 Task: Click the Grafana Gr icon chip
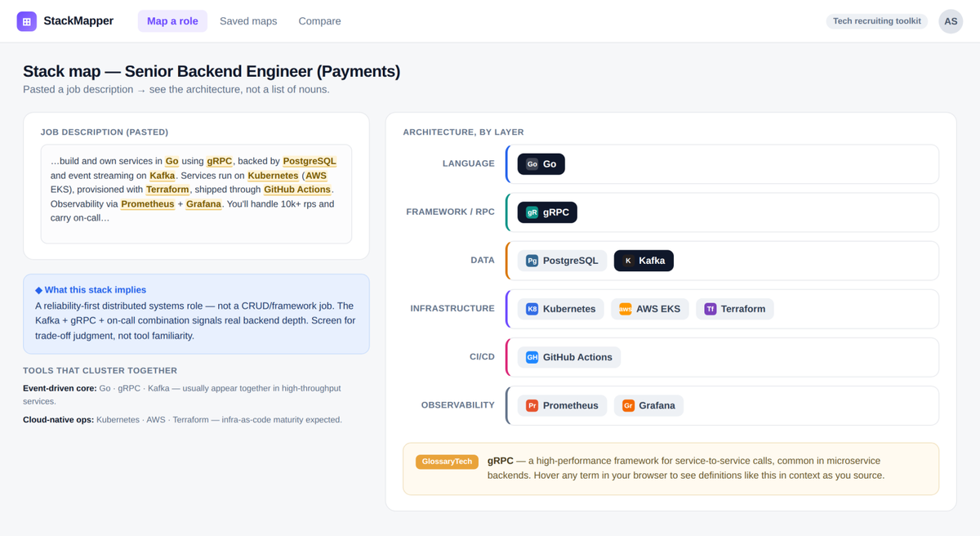click(x=628, y=405)
